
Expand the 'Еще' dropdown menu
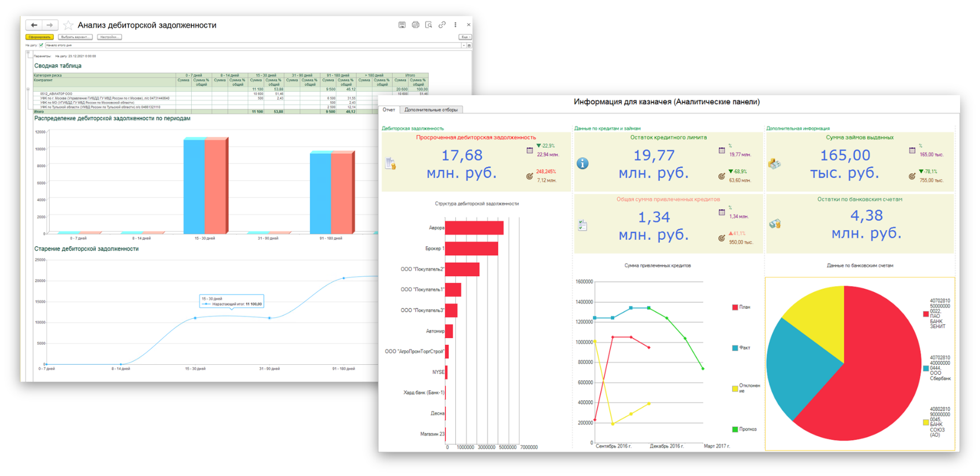(465, 37)
